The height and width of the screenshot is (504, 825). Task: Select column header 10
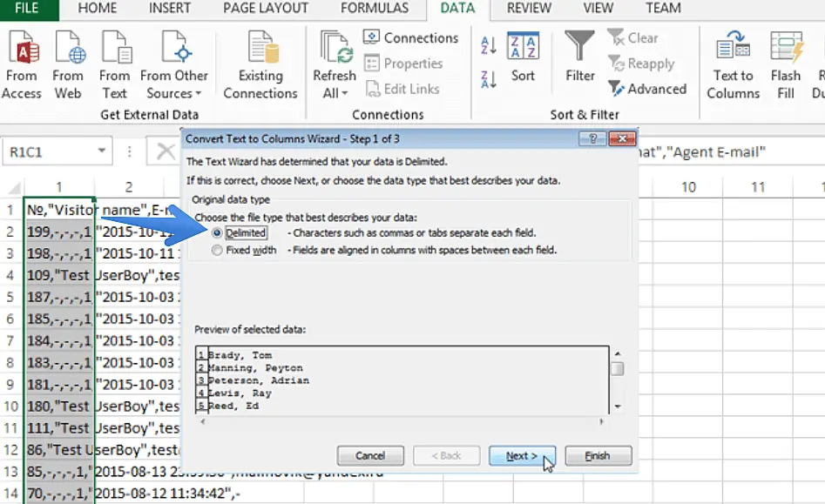pos(688,187)
